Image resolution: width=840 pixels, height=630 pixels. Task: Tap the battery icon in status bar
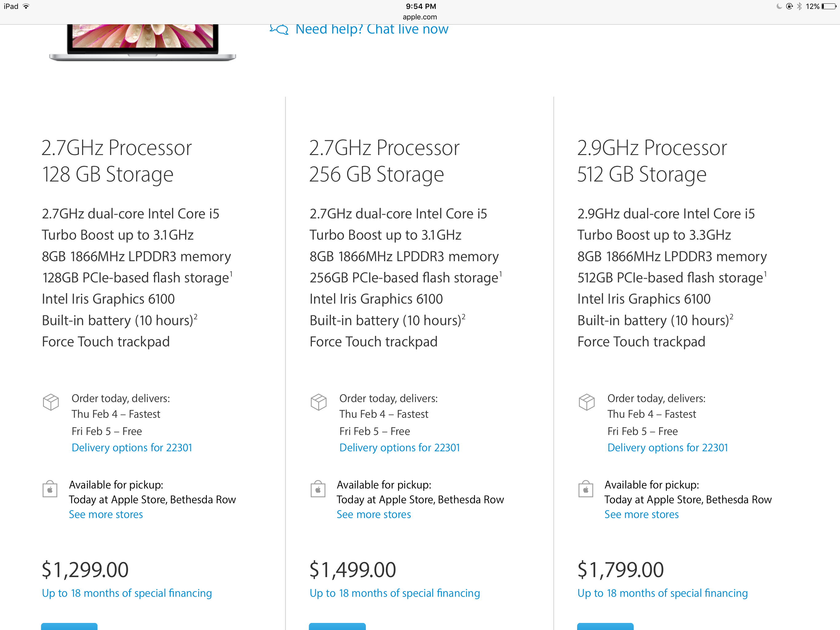tap(829, 6)
